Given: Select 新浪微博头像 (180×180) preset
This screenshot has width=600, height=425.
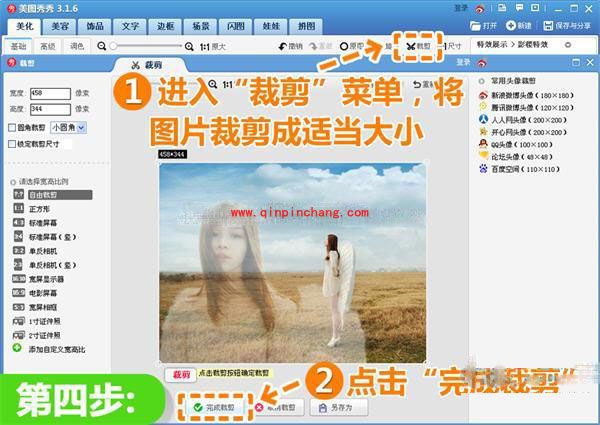Looking at the screenshot, I should coord(527,95).
